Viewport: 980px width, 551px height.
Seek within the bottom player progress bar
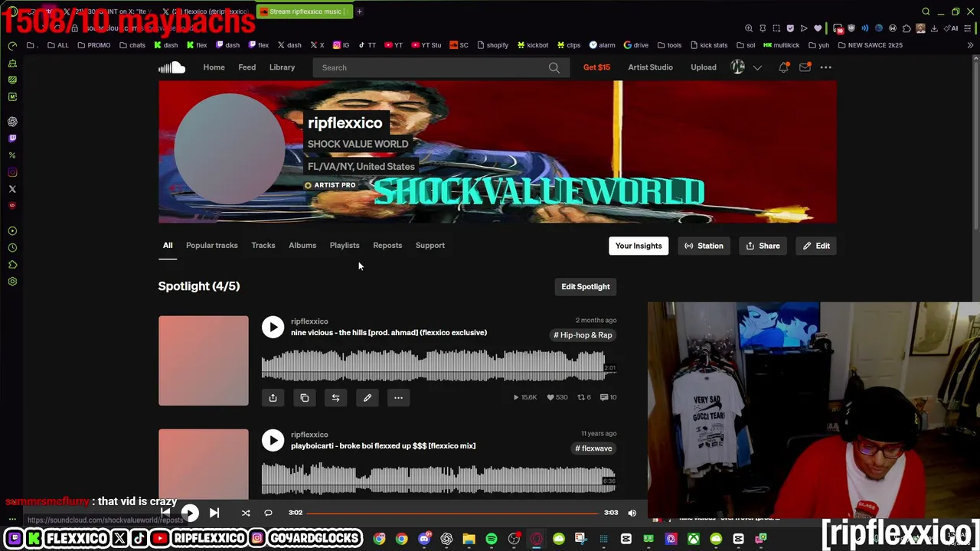(452, 513)
